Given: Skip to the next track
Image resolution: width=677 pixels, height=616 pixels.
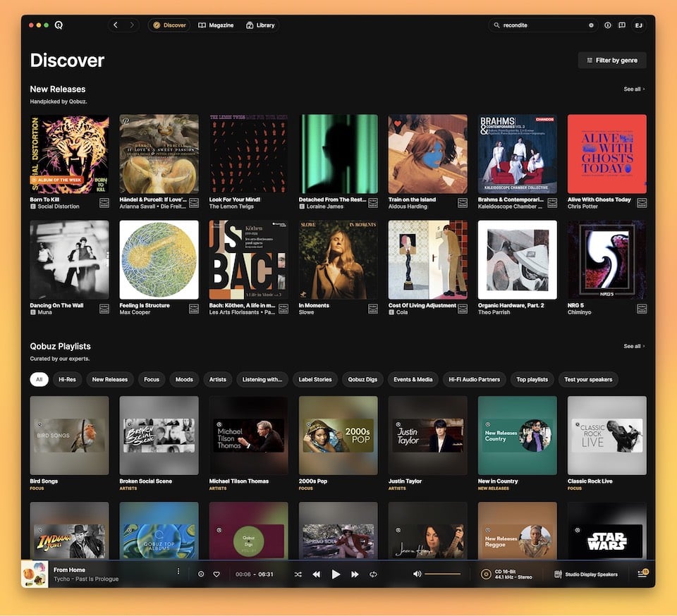Looking at the screenshot, I should [x=355, y=574].
